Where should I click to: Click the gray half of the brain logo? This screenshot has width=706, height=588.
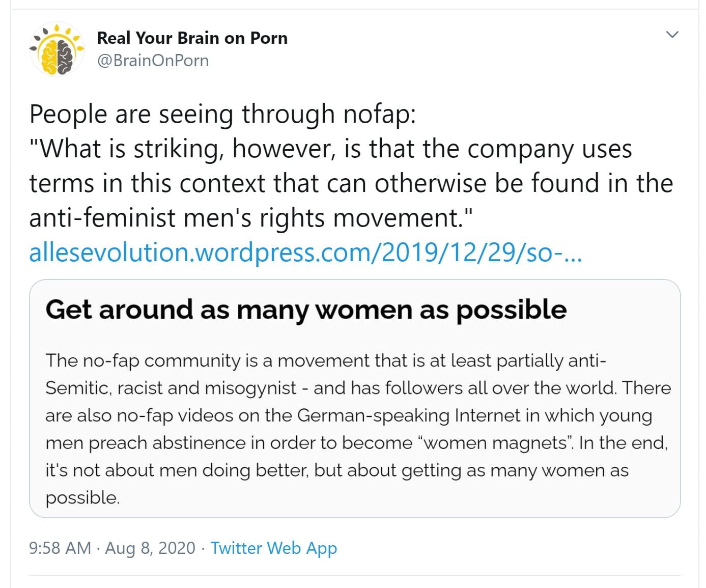click(65, 56)
